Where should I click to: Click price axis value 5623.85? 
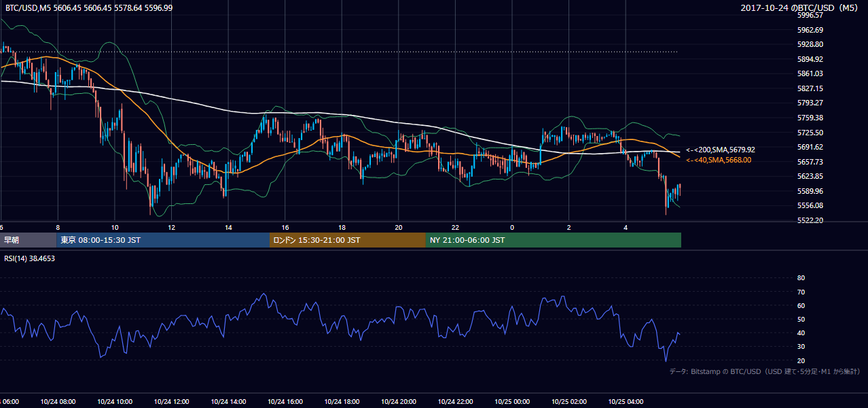coord(810,176)
